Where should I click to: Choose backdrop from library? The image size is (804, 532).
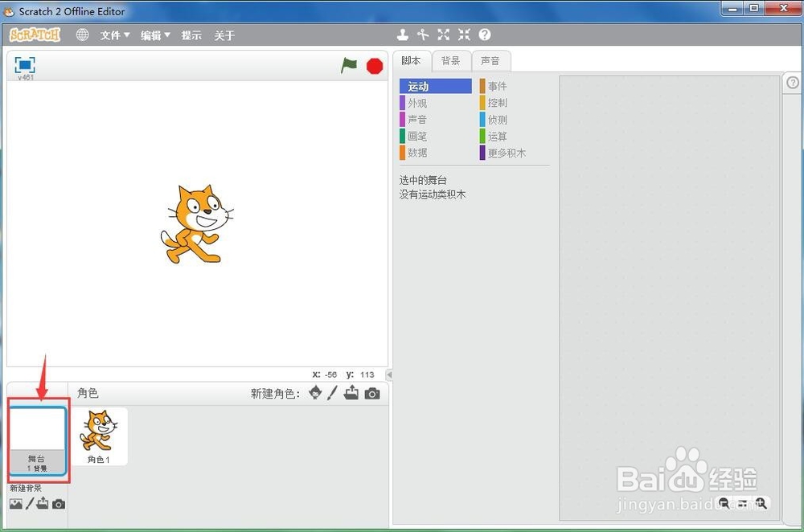pyautogui.click(x=16, y=504)
